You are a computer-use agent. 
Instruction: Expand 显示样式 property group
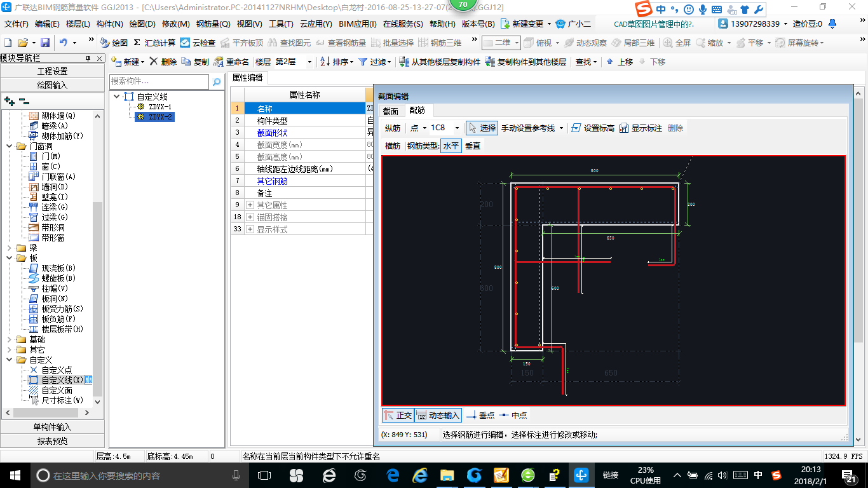tap(250, 229)
